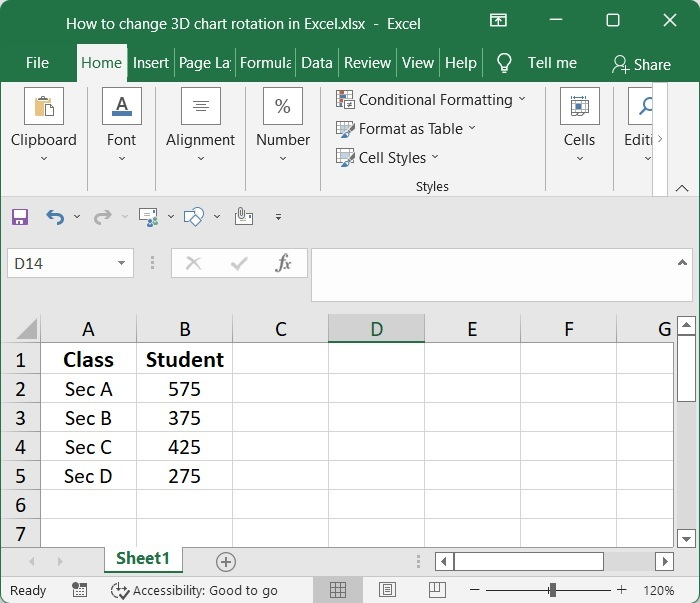Click the Insert Function fx icon
Screen dimensions: 700x603
click(284, 263)
